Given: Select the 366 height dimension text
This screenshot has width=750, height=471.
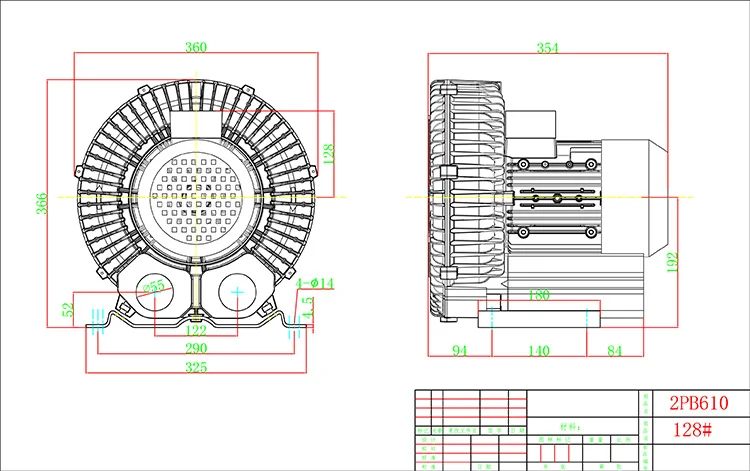Looking at the screenshot, I should [x=40, y=205].
